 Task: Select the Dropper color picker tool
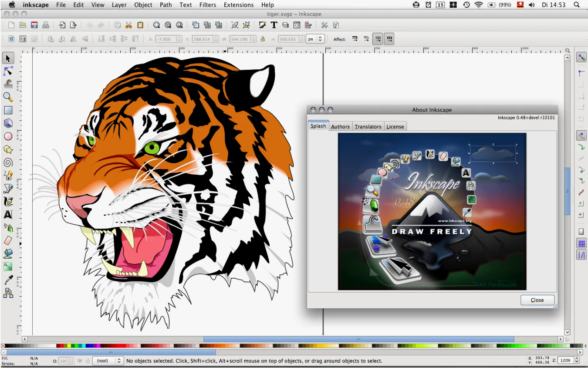pos(8,280)
